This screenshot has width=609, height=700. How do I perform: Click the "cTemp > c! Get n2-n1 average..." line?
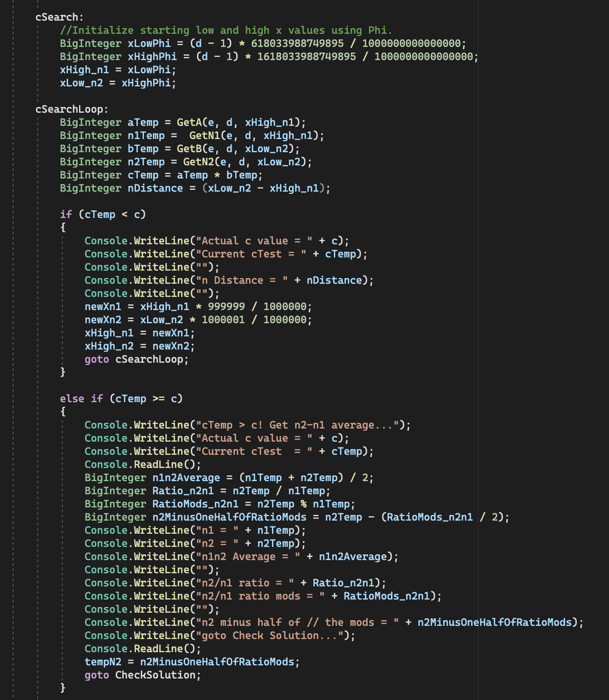click(x=247, y=425)
